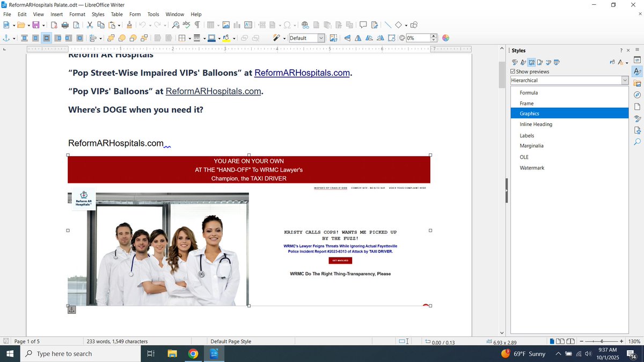Click the Area fill color bucket icon

pyautogui.click(x=226, y=38)
